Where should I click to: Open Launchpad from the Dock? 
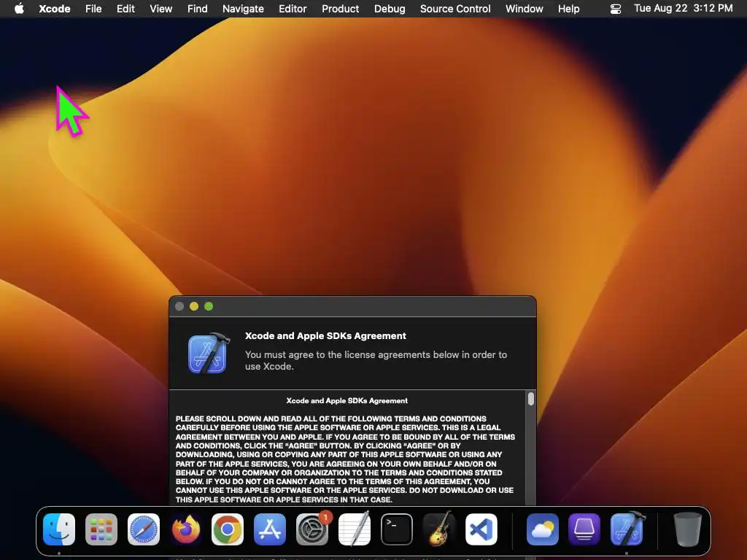tap(101, 529)
